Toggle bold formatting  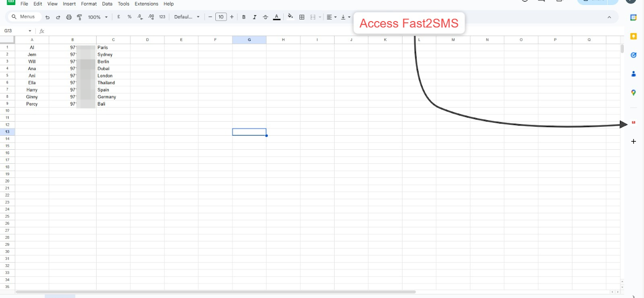point(244,17)
